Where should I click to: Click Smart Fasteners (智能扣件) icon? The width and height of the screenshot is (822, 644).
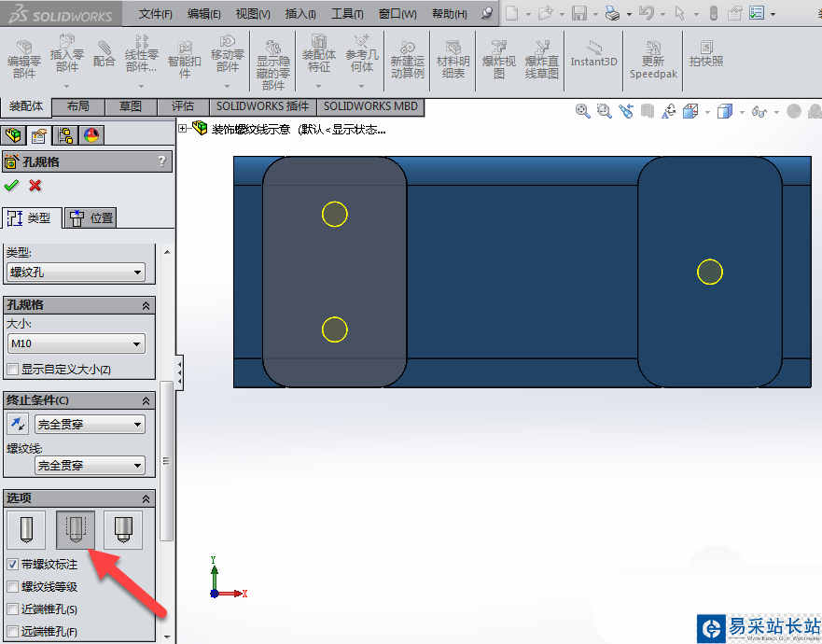click(x=184, y=59)
